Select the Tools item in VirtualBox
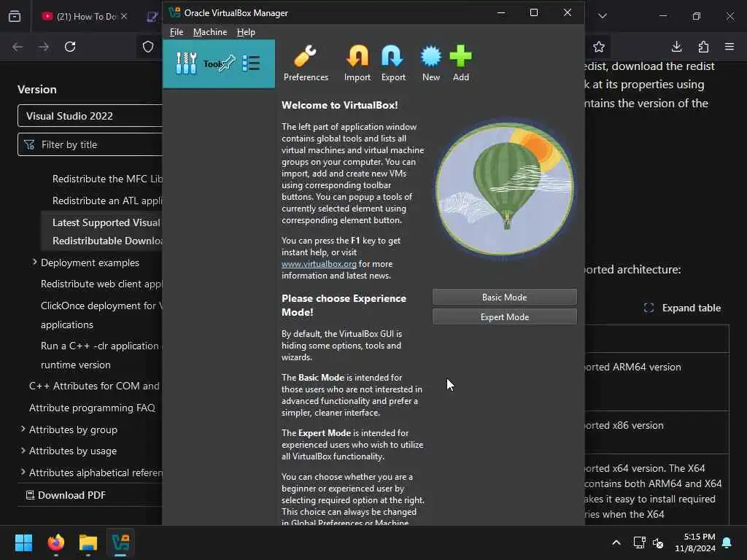 [219, 64]
